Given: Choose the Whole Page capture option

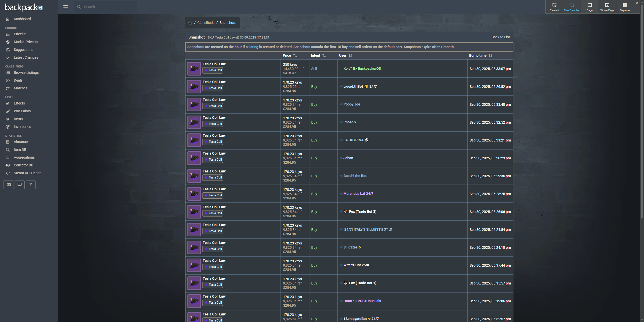Looking at the screenshot, I should point(607,7).
